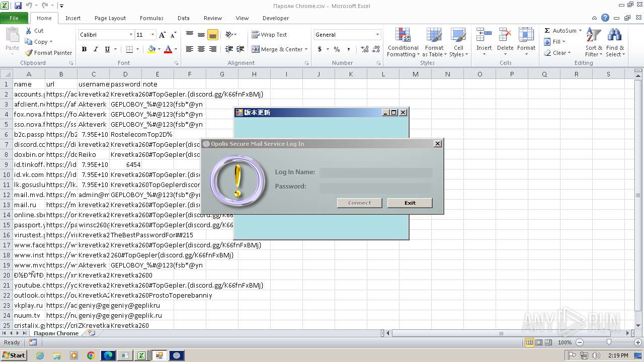Click Accounting Number Format dollar icon
Image resolution: width=644 pixels, height=362 pixels.
[x=319, y=49]
